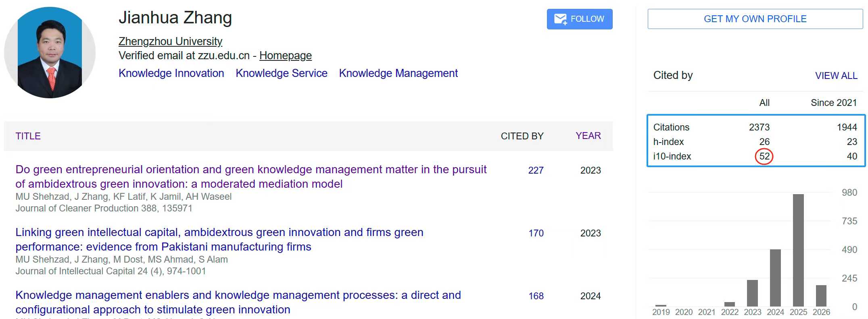The image size is (868, 319).
Task: Click the 2025 bar in citation chart
Action: pyautogui.click(x=798, y=250)
